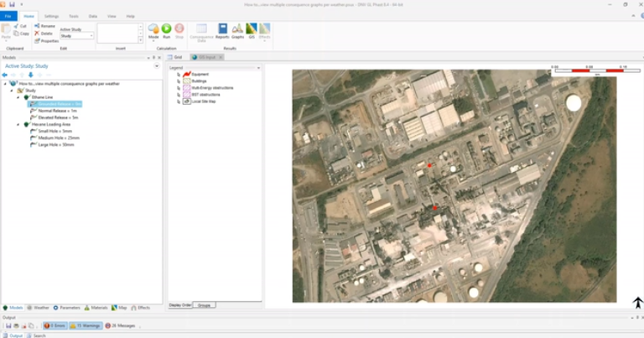The height and width of the screenshot is (338, 644).
Task: Click the print icon in Output toolbar
Action: (x=16, y=325)
